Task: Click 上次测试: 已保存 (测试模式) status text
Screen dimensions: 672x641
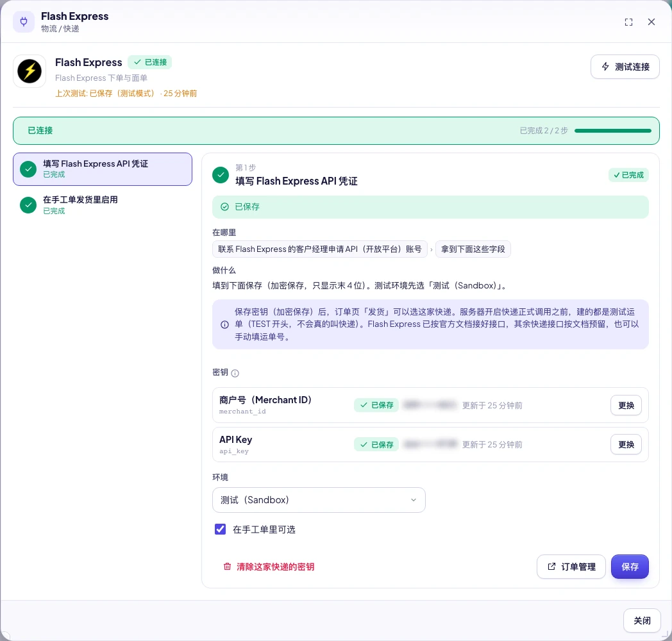Action: pyautogui.click(x=126, y=94)
